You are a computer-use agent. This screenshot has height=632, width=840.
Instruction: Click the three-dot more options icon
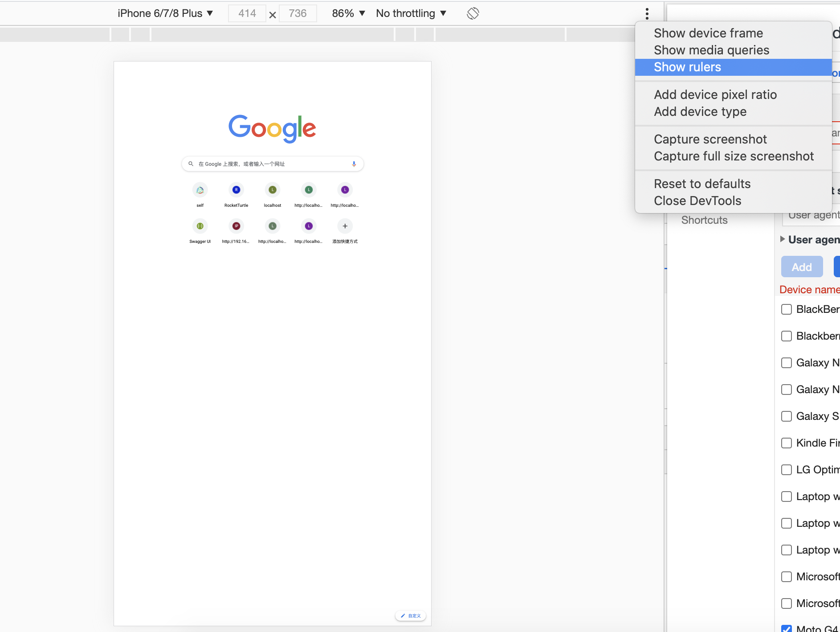[647, 13]
